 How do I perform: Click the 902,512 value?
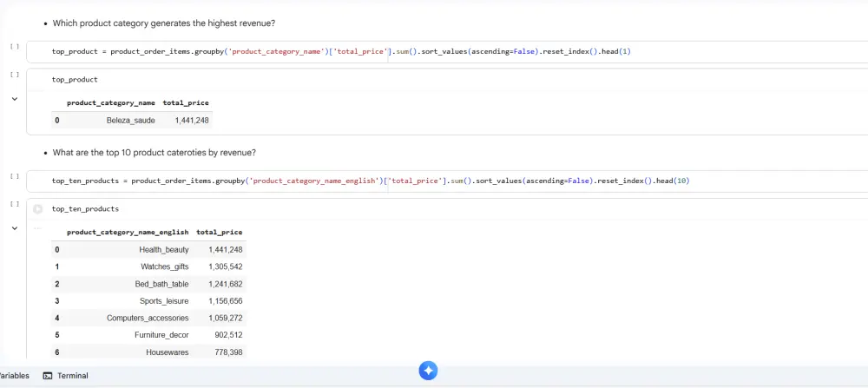click(228, 335)
